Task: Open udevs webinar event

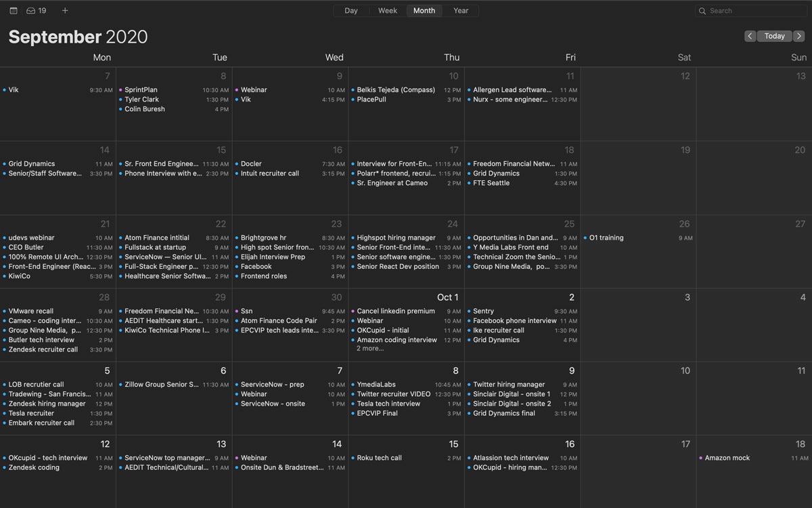Action: coord(58,238)
